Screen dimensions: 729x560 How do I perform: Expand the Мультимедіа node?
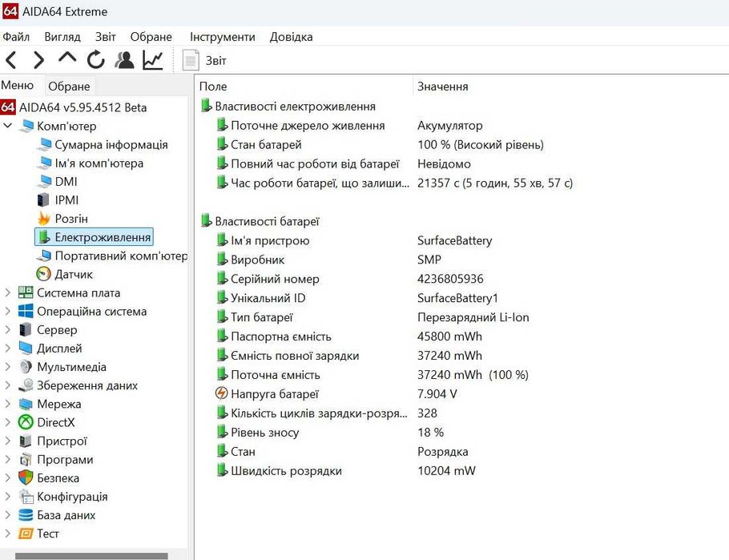click(7, 367)
